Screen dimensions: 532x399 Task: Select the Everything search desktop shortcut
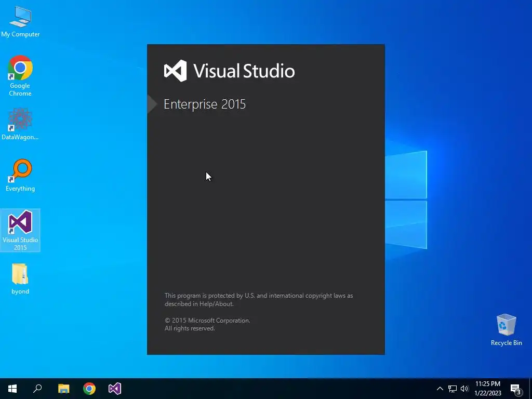pyautogui.click(x=20, y=176)
